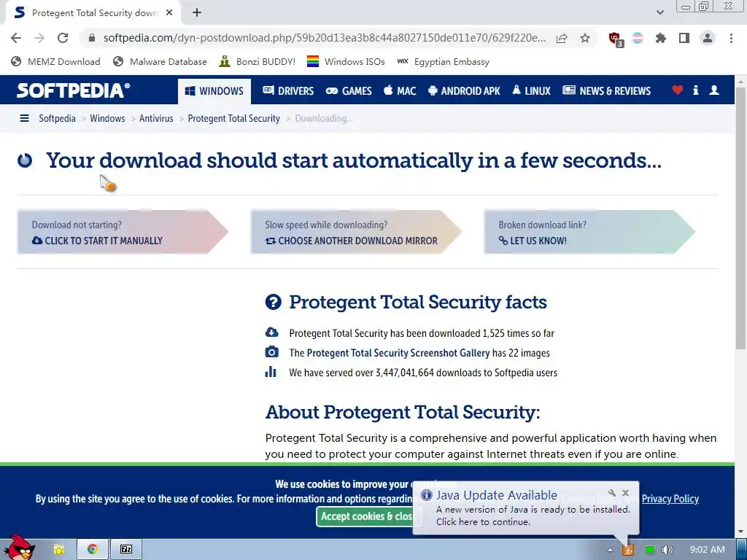The image size is (747, 560).
Task: Click the download cloud icon in facts
Action: coord(271,332)
